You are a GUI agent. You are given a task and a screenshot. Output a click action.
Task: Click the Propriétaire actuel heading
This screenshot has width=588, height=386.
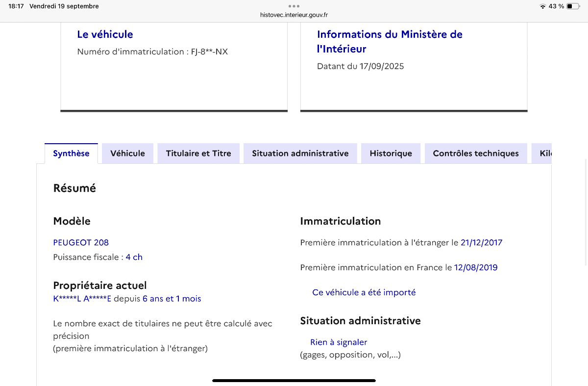(100, 285)
